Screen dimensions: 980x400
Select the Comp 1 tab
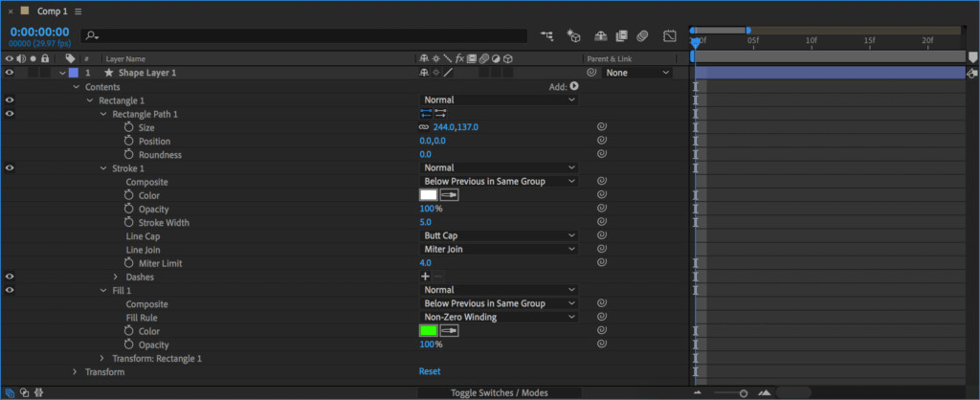52,11
